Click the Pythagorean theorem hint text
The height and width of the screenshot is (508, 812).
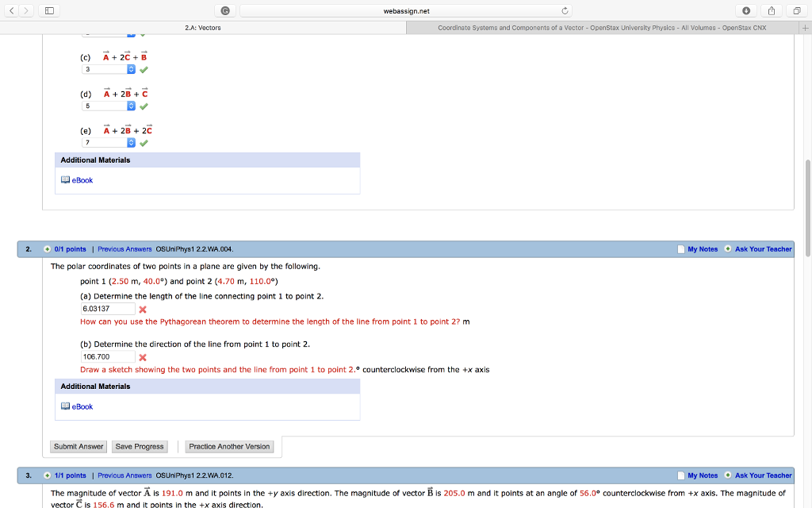click(x=270, y=322)
